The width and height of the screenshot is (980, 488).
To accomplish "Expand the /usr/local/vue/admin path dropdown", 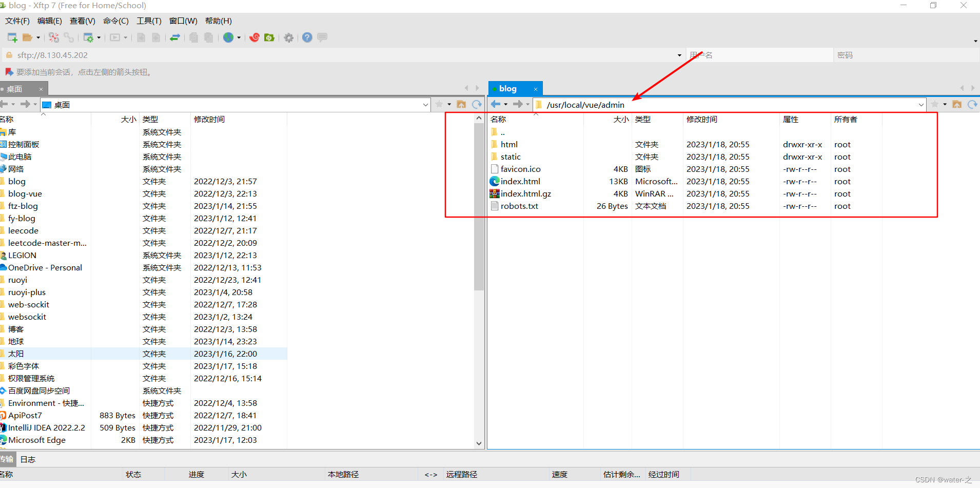I will point(921,105).
